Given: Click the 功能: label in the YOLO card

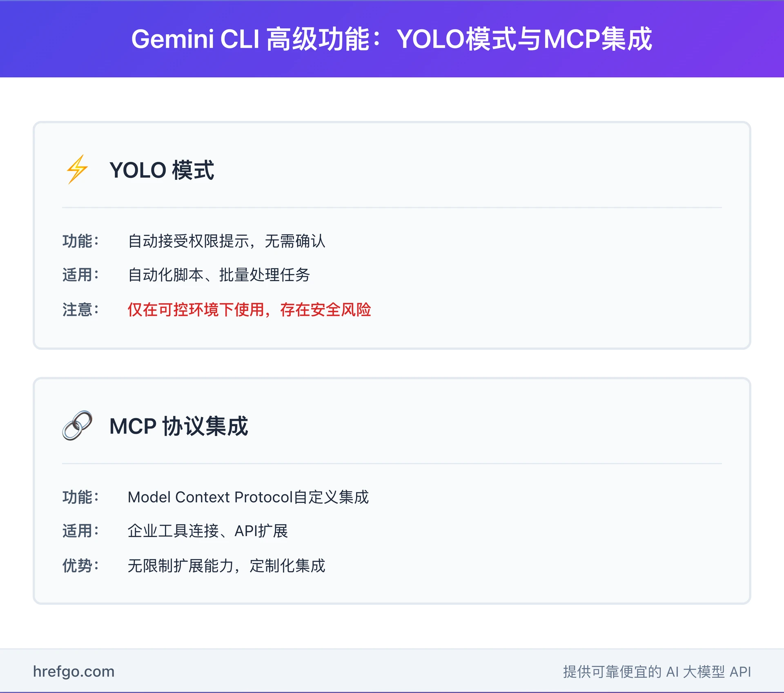Looking at the screenshot, I should click(x=80, y=241).
